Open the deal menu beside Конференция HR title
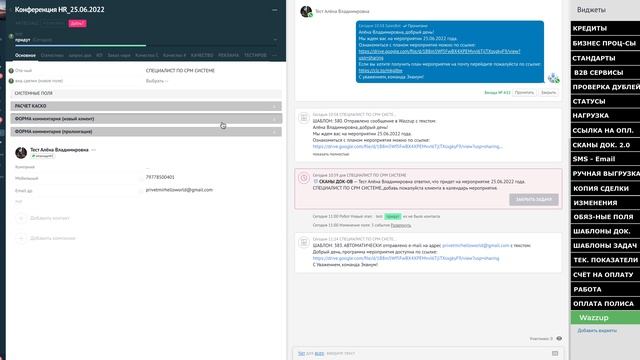Viewport: 640px width, 360px height. click(275, 9)
